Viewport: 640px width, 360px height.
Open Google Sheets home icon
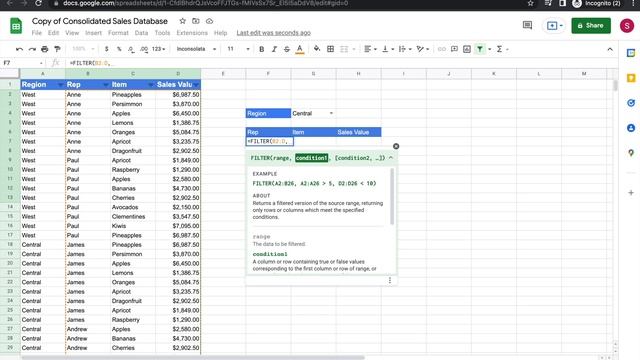click(16, 26)
